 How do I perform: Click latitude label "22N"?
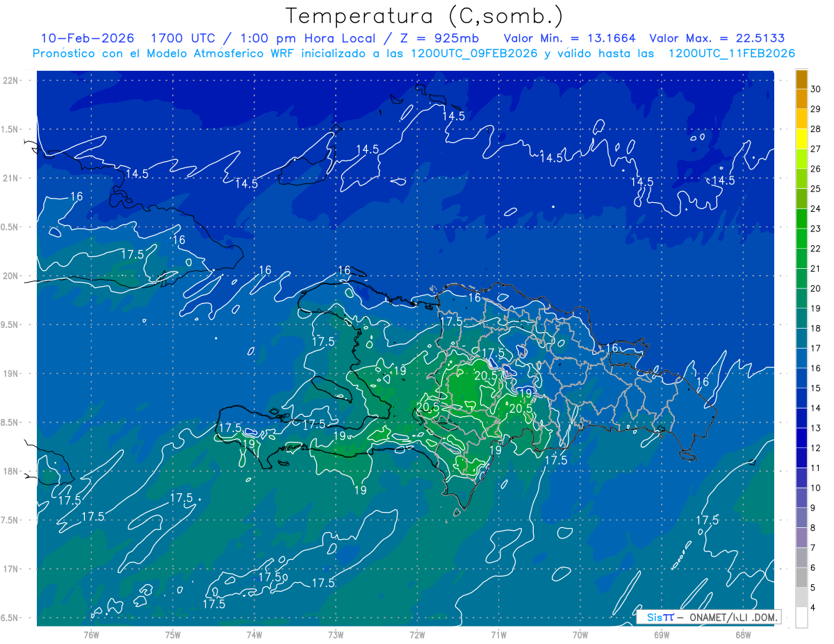tap(10, 80)
